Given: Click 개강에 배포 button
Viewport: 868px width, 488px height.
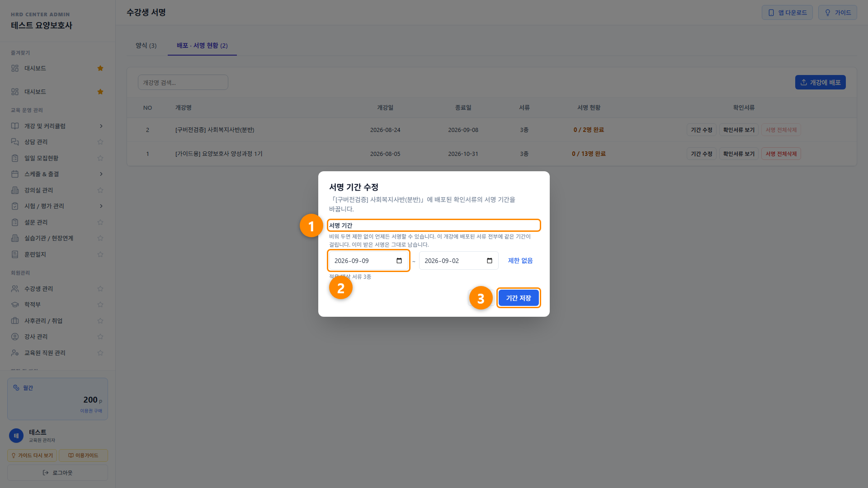Looking at the screenshot, I should [820, 82].
